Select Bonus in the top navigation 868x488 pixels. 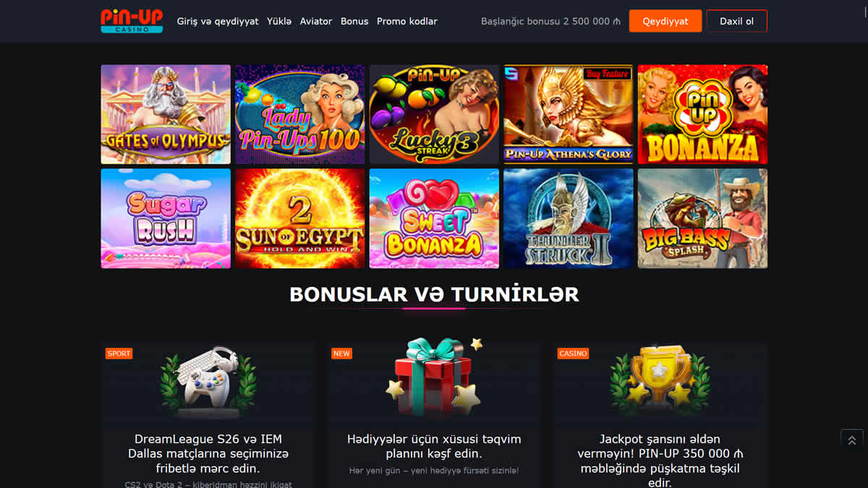coord(354,22)
